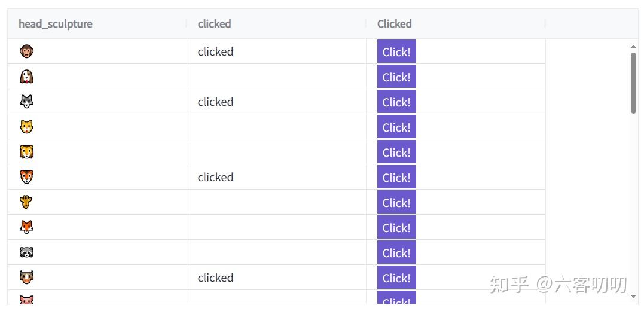Click the lowercase clicked column header

215,24
